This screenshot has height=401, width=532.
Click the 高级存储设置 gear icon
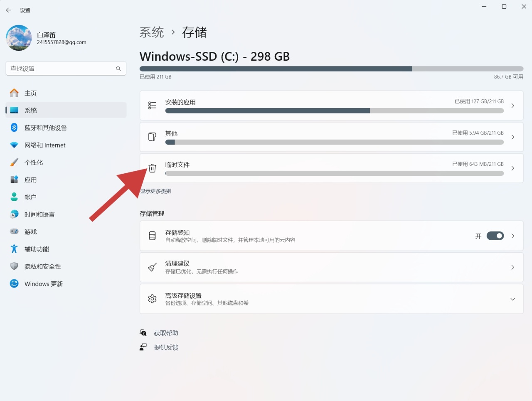coord(153,299)
